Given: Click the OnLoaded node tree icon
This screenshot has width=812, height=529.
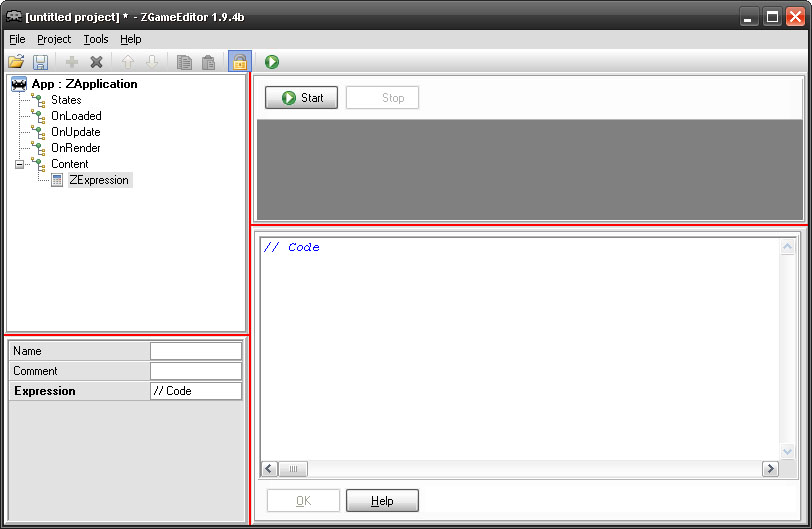Looking at the screenshot, I should tap(38, 116).
